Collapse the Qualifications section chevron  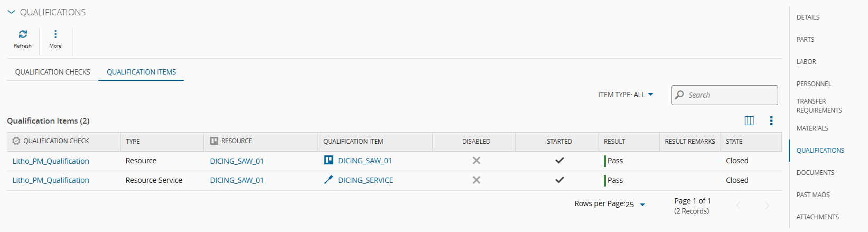[x=11, y=12]
